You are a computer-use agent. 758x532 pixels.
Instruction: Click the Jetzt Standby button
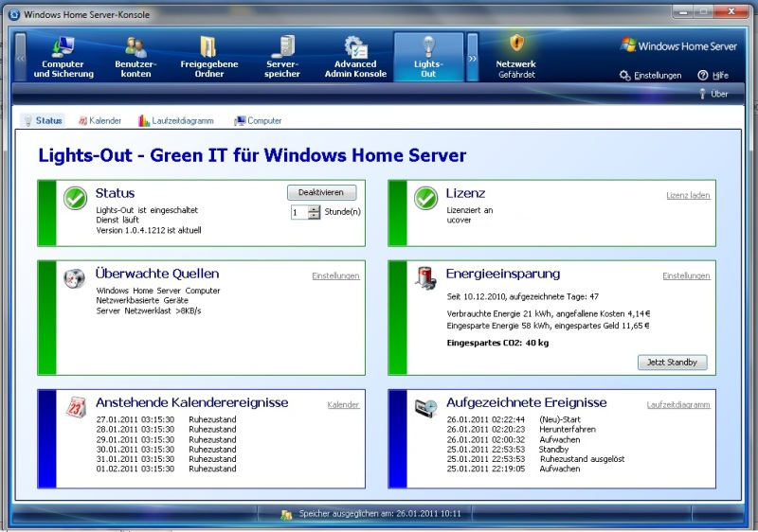673,362
